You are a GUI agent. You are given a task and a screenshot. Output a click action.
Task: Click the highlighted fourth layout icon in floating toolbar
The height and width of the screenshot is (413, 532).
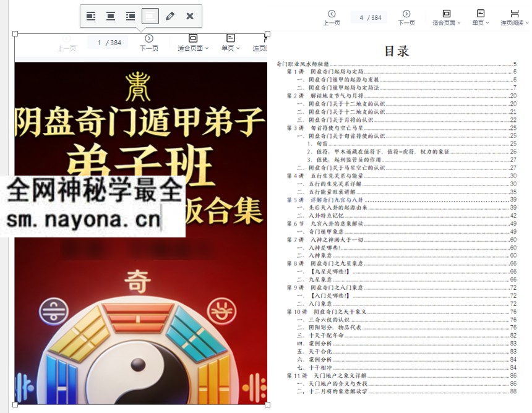click(150, 16)
